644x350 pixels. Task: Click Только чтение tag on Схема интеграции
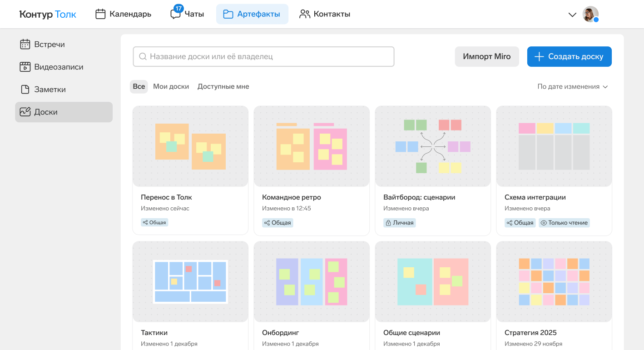564,223
